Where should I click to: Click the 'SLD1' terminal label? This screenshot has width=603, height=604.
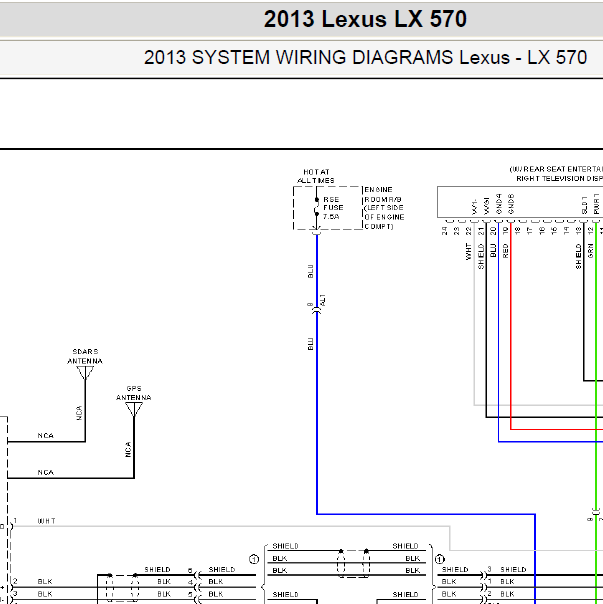click(584, 205)
